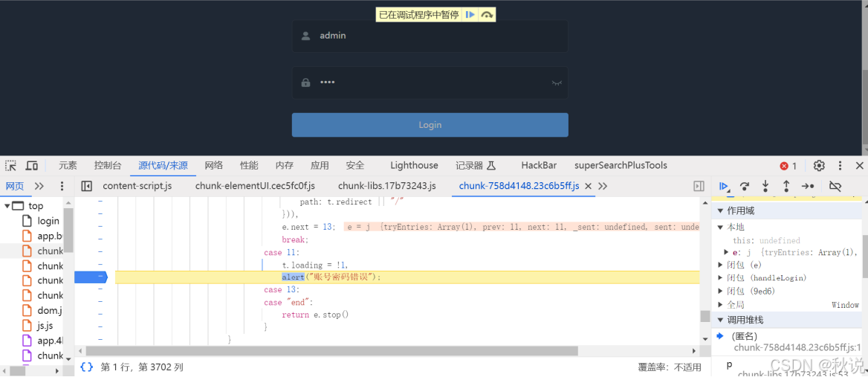Show more navigator tabs chevron

(39, 186)
